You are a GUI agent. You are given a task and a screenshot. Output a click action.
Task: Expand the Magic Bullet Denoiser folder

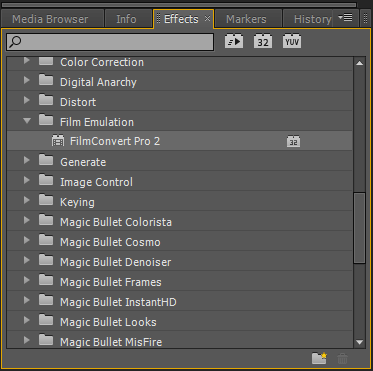click(x=27, y=261)
